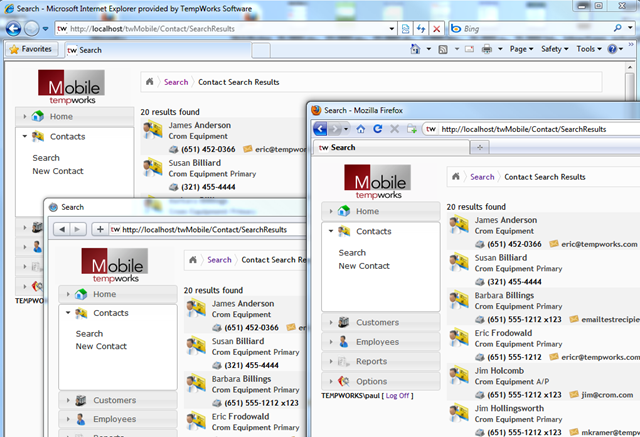The height and width of the screenshot is (437, 640).
Task: Click home breadcrumb icon in Firefox page
Action: (x=456, y=177)
